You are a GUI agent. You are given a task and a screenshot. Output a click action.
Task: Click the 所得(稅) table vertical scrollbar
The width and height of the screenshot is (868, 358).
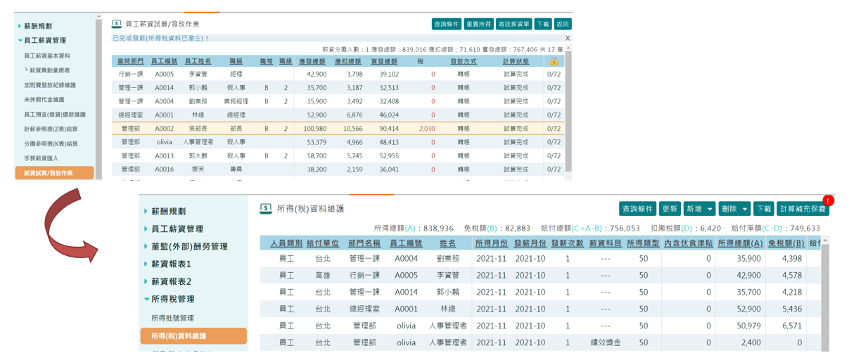(x=825, y=295)
